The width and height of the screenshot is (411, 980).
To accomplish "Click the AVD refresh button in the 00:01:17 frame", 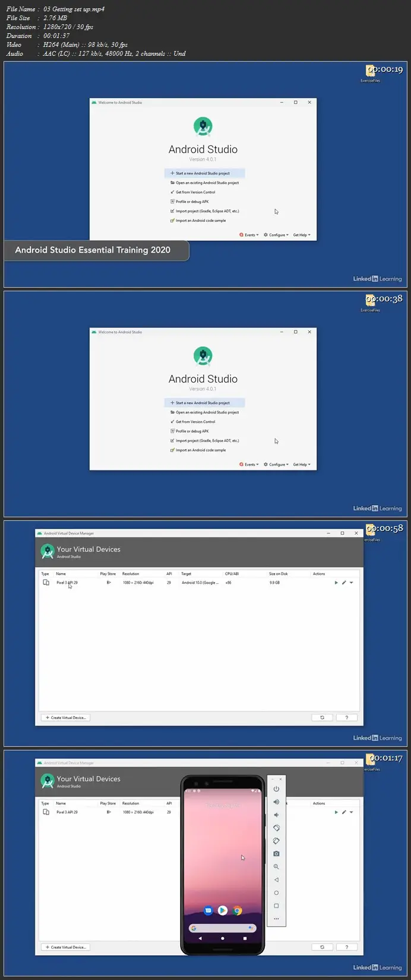I will pos(323,947).
